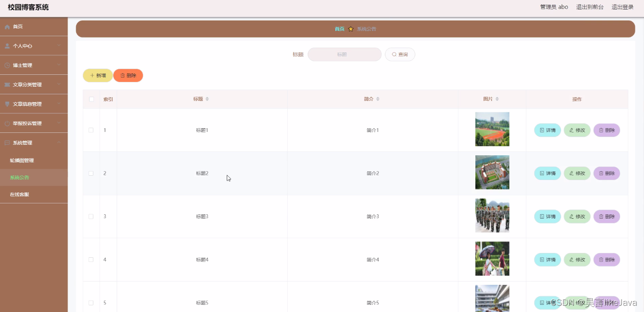The width and height of the screenshot is (644, 312).
Task: Click 首页 in the breadcrumb
Action: pyautogui.click(x=340, y=29)
